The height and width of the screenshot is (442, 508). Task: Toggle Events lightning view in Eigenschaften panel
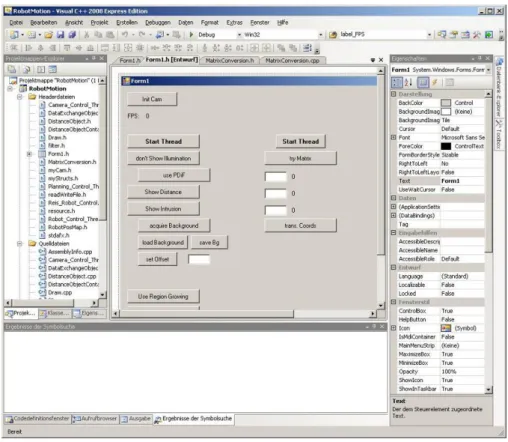click(x=434, y=82)
